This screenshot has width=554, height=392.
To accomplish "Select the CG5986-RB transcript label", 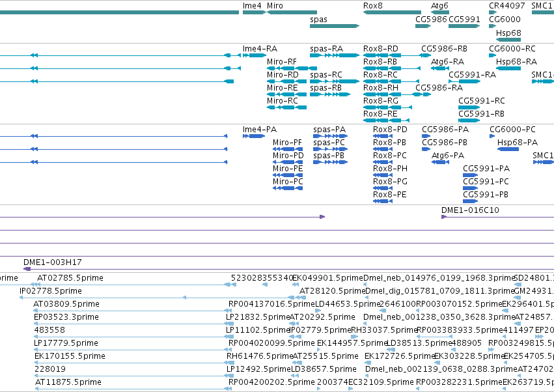I will 444,49.
